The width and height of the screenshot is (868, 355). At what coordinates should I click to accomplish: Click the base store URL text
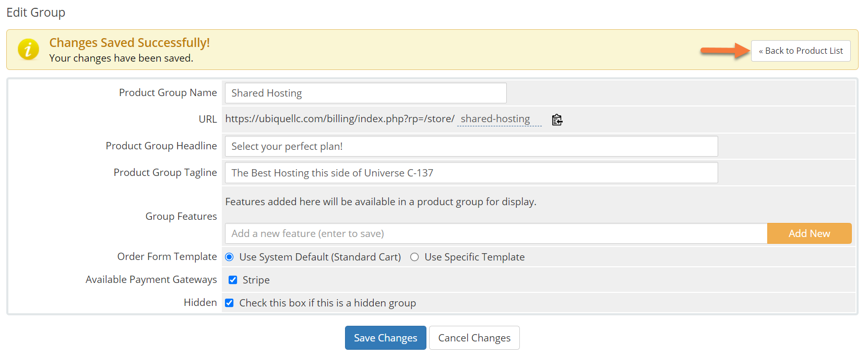[x=340, y=119]
